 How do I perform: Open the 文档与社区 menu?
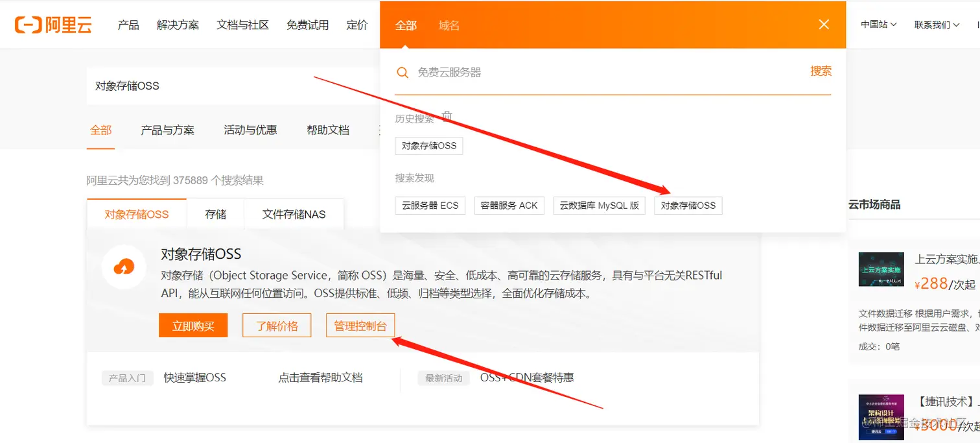[x=243, y=25]
